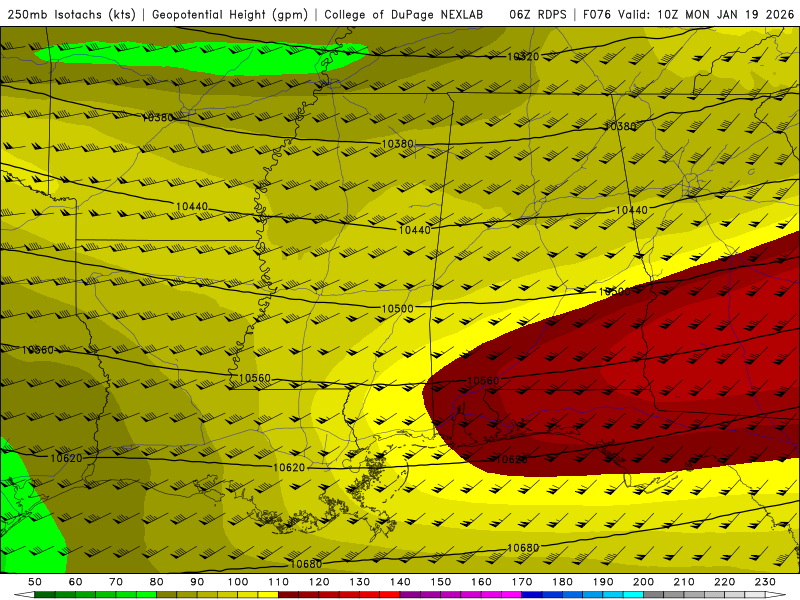The width and height of the screenshot is (800, 600).
Task: Click the 'Geopotential Height (gpm)' header label
Action: [230, 15]
